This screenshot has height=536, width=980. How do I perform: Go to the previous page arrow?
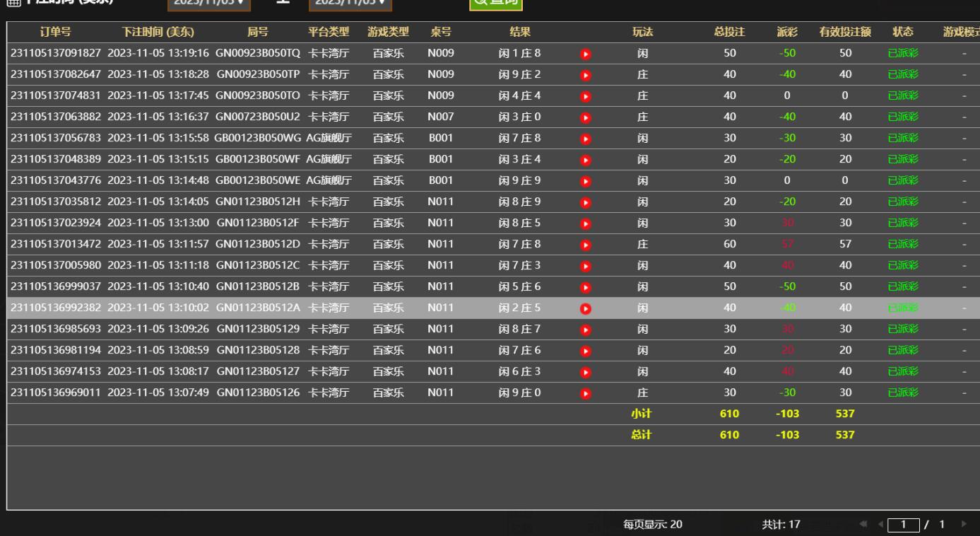pos(880,525)
